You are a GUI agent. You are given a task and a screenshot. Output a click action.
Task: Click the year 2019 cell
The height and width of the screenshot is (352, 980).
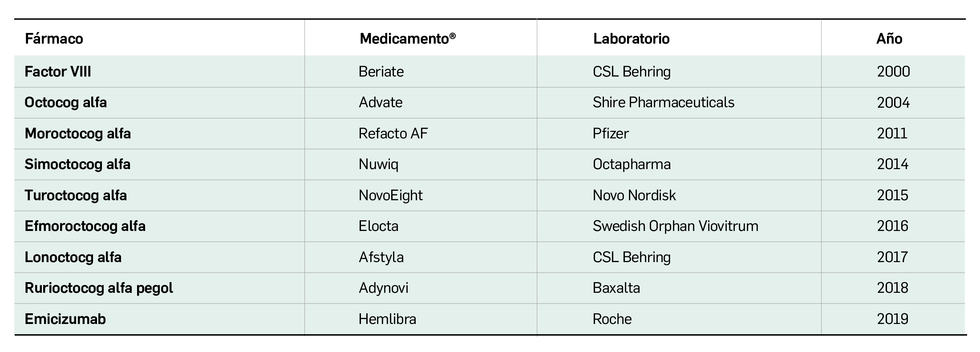pos(892,319)
